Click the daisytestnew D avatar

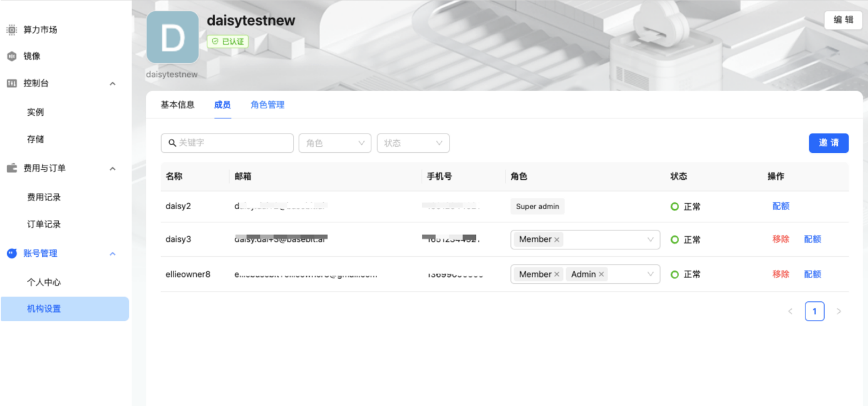tap(172, 38)
